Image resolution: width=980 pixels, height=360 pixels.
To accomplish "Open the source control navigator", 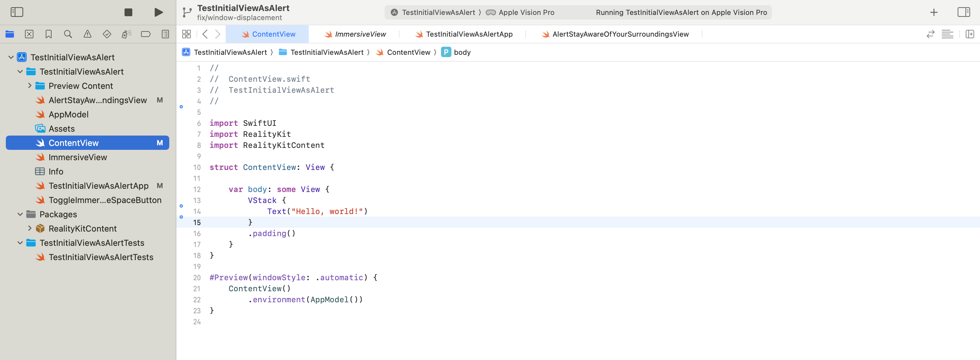I will [x=29, y=34].
